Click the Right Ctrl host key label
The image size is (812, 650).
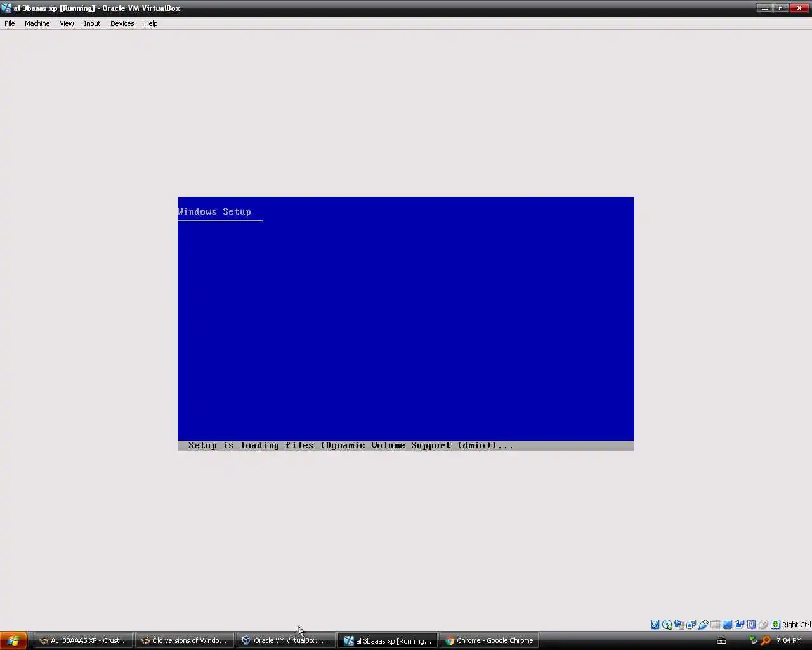796,625
